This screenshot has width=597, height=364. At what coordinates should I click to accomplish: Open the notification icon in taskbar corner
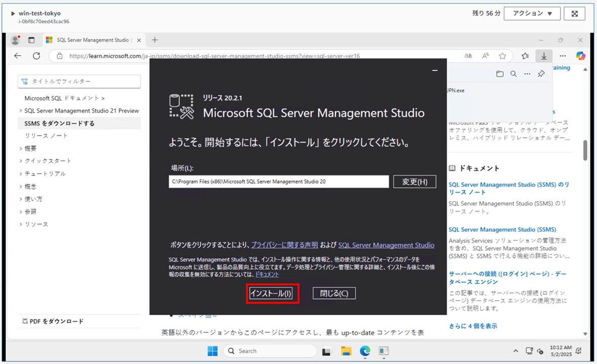pos(579,351)
